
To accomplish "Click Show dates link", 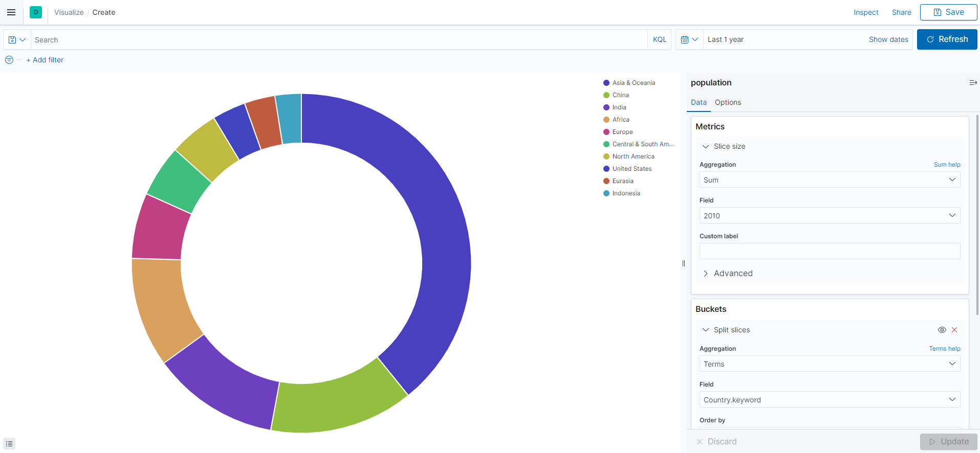I will tap(888, 39).
